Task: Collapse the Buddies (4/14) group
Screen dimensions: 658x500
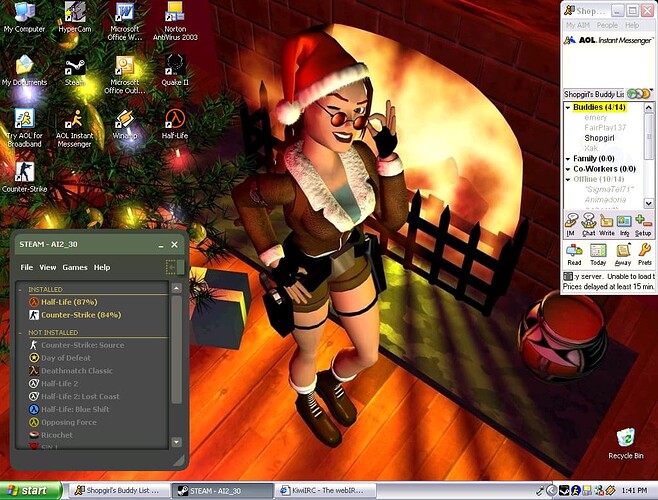Action: (x=568, y=108)
